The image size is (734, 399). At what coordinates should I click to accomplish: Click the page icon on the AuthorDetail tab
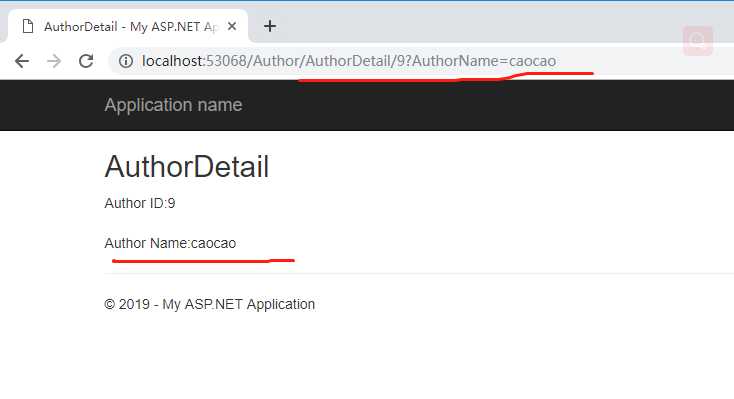tap(28, 27)
